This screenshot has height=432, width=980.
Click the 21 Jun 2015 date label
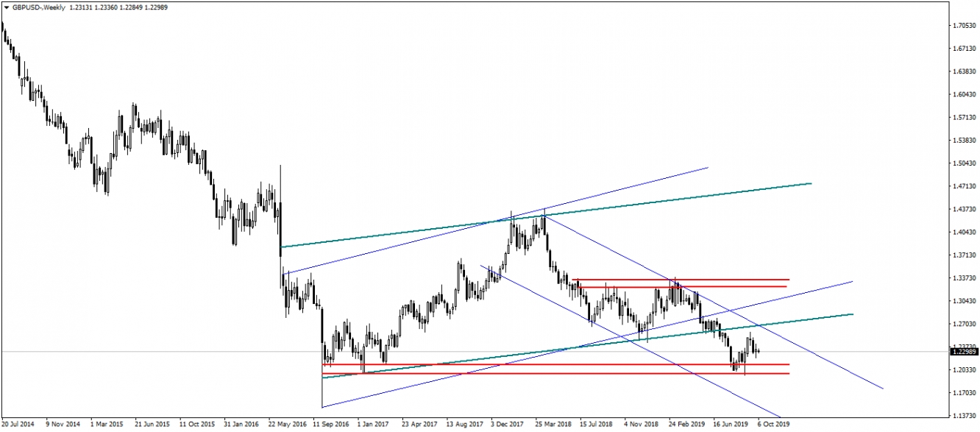152,425
